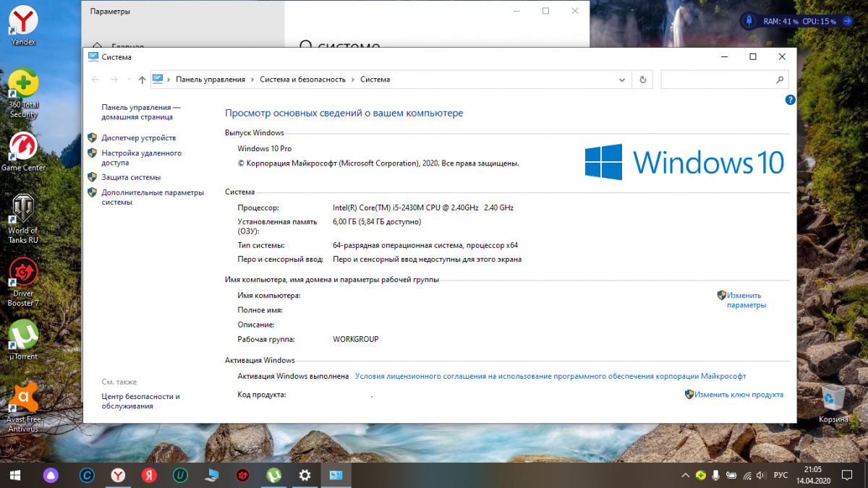868x488 pixels.
Task: Go up one level with up arrow
Action: pyautogui.click(x=142, y=80)
